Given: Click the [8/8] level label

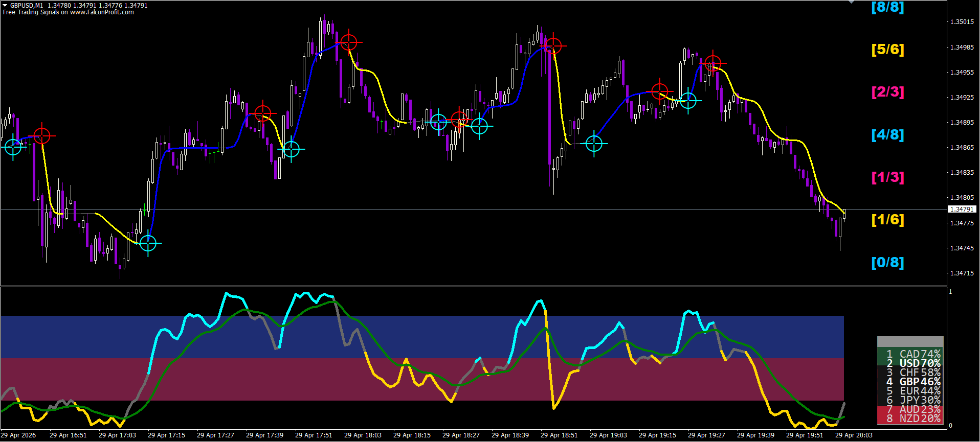Looking at the screenshot, I should point(887,7).
